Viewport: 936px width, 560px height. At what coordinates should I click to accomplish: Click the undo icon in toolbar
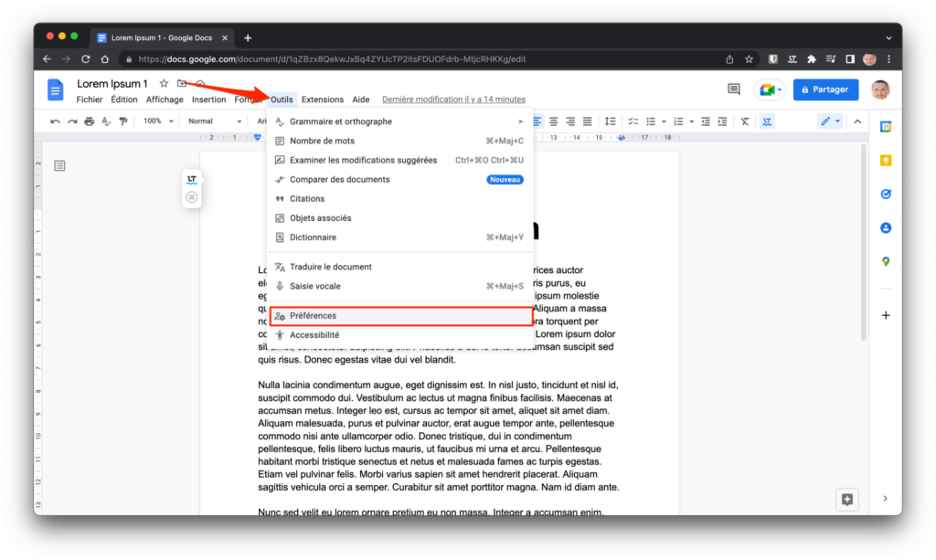tap(55, 122)
